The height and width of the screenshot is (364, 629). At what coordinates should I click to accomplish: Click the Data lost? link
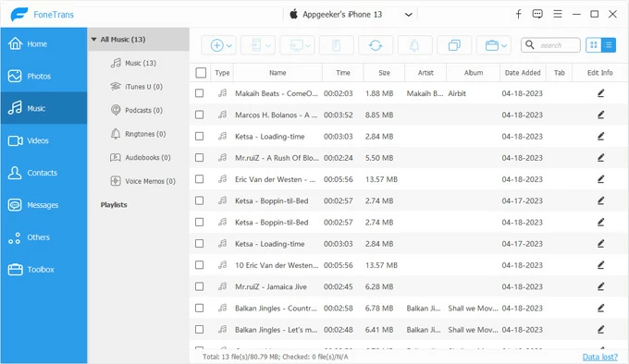pos(600,357)
